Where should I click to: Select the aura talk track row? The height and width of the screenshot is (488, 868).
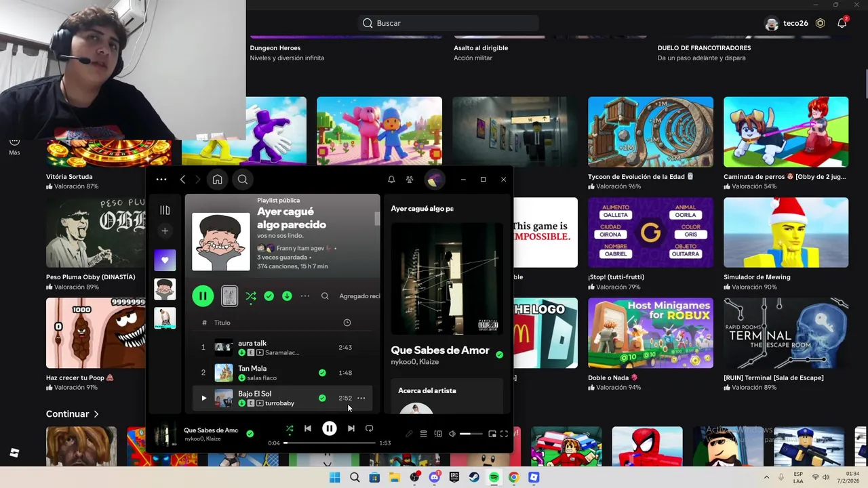click(x=282, y=348)
